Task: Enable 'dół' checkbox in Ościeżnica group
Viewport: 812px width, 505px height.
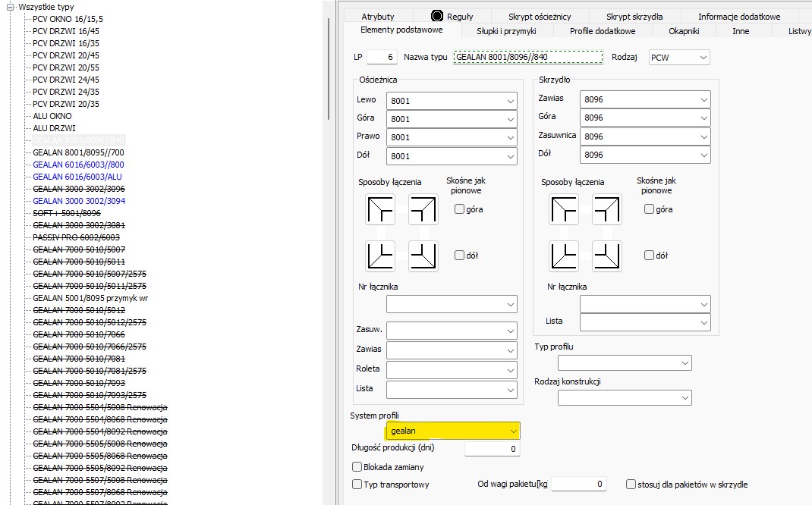Action: click(x=459, y=255)
